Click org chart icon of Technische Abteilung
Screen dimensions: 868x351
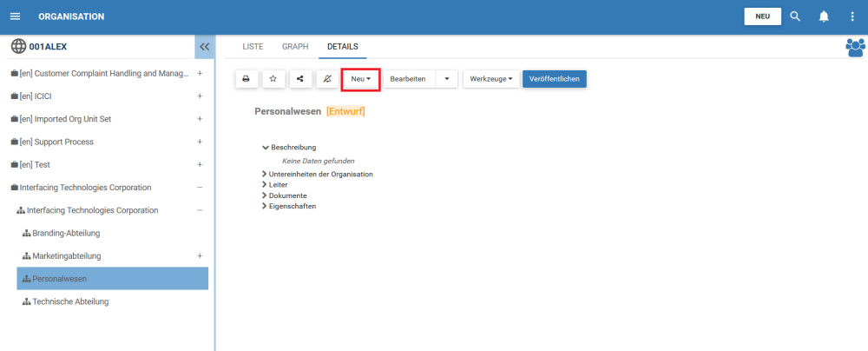click(26, 302)
